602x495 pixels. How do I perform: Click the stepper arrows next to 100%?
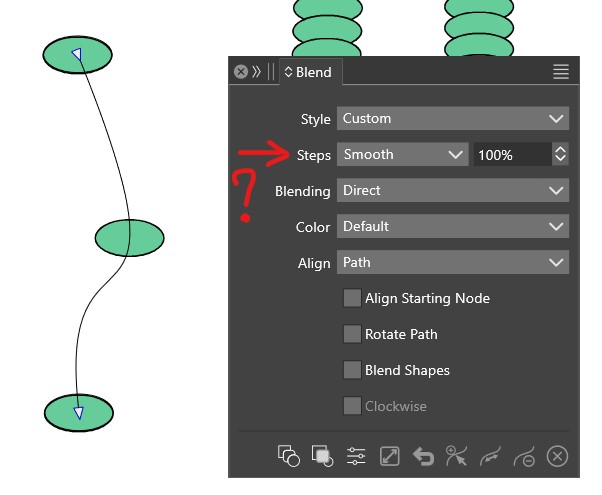point(560,154)
